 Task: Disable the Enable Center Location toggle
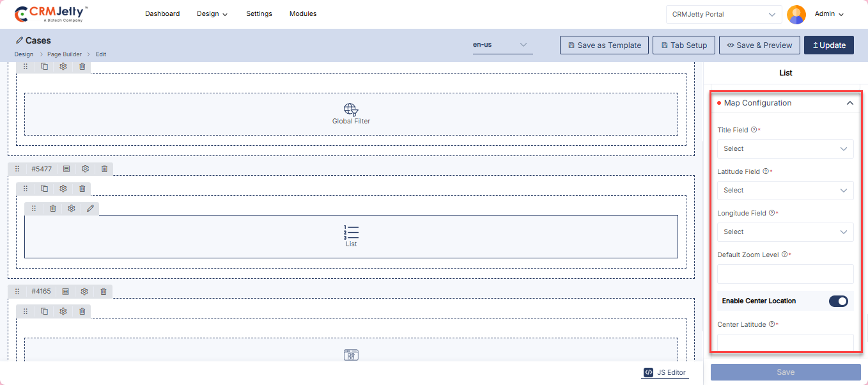[x=838, y=301]
